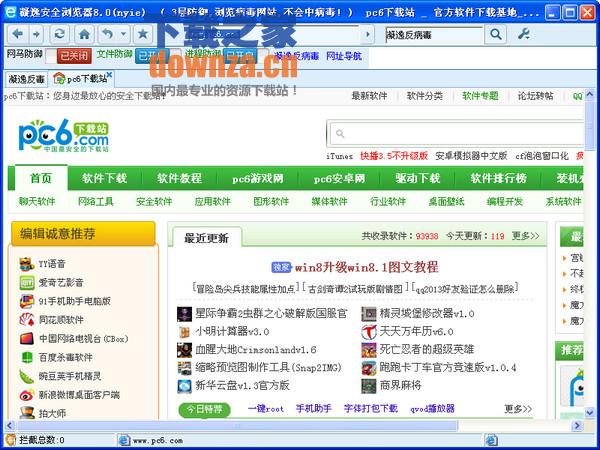Viewport: 600px width, 450px height.
Task: Open the 一键root link
Action: click(266, 409)
